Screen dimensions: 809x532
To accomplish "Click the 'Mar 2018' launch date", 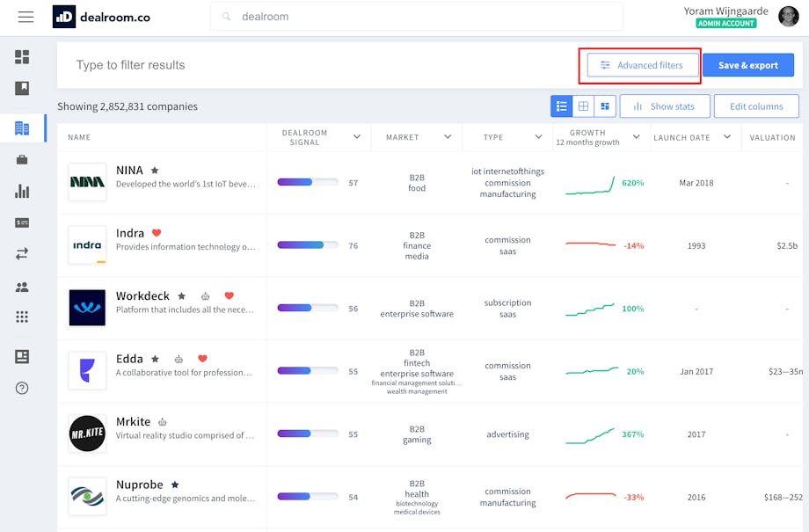I will pyautogui.click(x=696, y=183).
